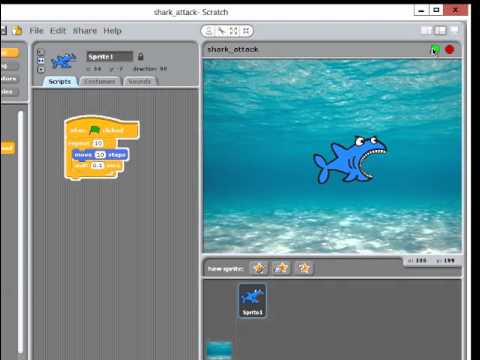The width and height of the screenshot is (480, 360).
Task: Click the 'when flag clicked' hat block
Action: coord(102,128)
